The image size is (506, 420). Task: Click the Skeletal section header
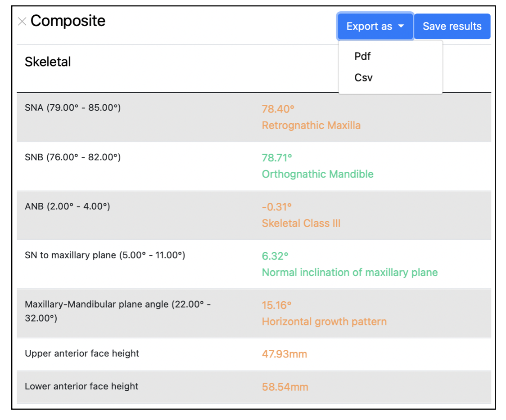coord(48,62)
